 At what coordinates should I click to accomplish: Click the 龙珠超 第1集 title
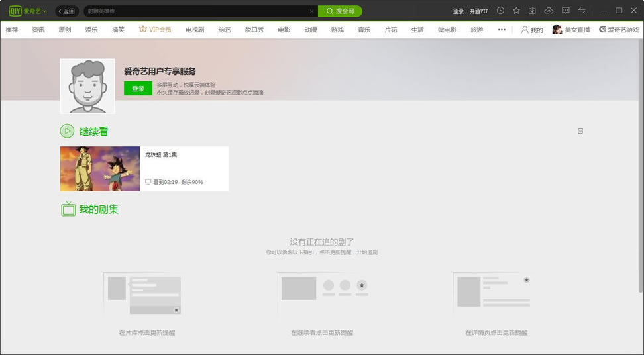161,155
